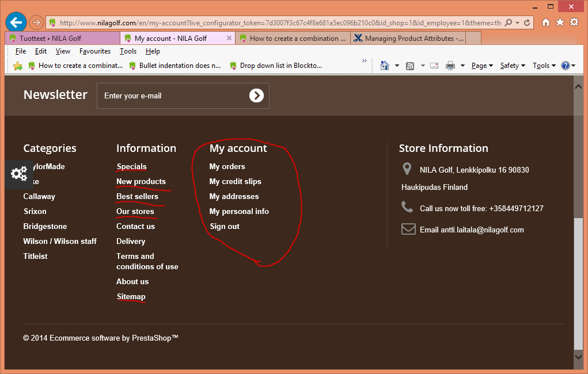Switch to Managing Product Attributes tab
588x374 pixels.
pos(408,38)
